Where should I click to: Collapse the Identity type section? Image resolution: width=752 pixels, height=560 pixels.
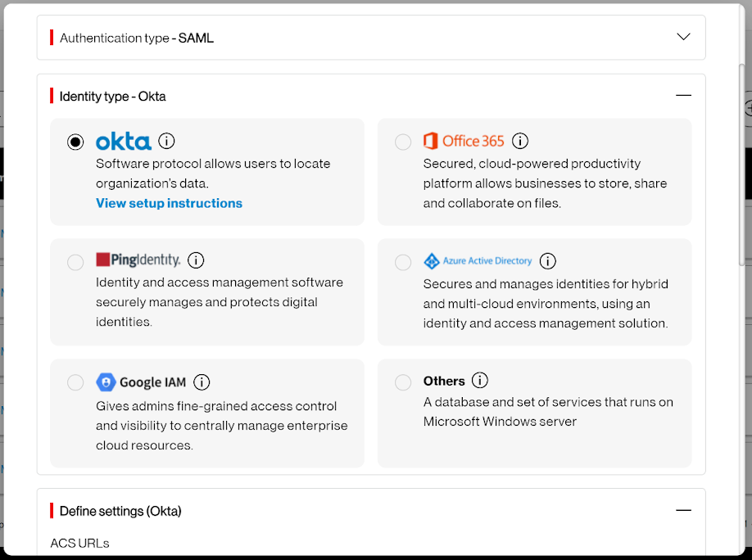point(683,96)
